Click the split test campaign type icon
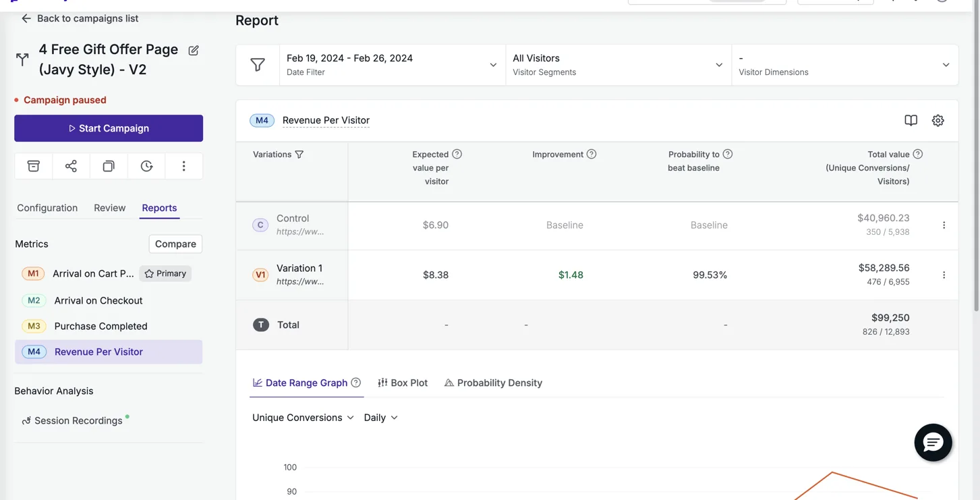Viewport: 980px width, 500px height. pyautogui.click(x=22, y=60)
